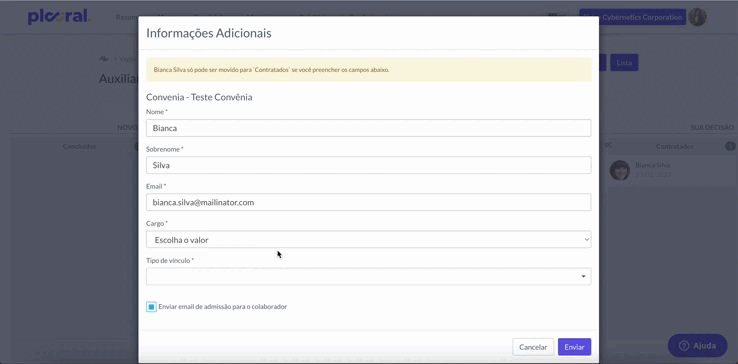The image size is (738, 364).
Task: Click the Ajuda help question-mark icon
Action: click(684, 346)
